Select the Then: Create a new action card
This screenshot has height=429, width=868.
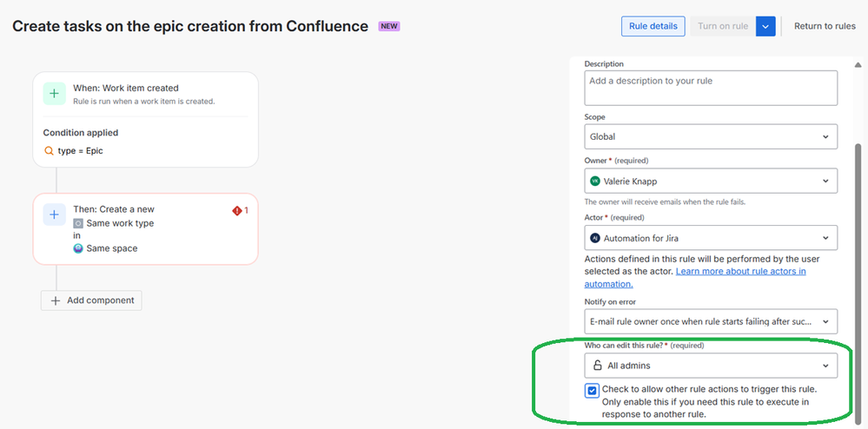point(146,228)
